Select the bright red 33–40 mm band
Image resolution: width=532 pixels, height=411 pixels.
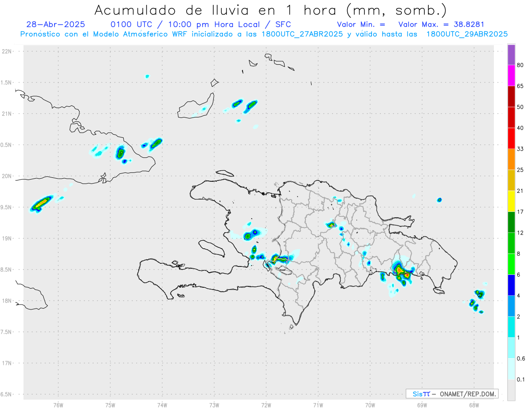click(x=511, y=138)
